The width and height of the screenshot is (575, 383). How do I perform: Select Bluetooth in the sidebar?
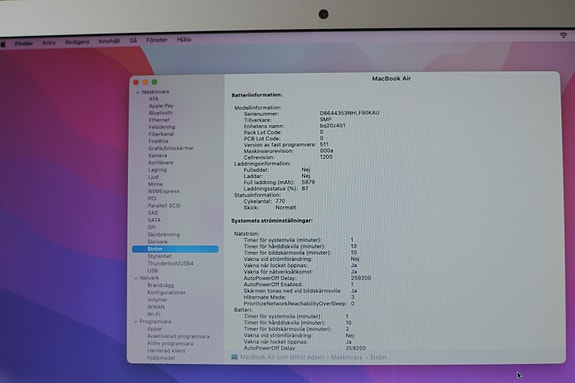coord(161,113)
